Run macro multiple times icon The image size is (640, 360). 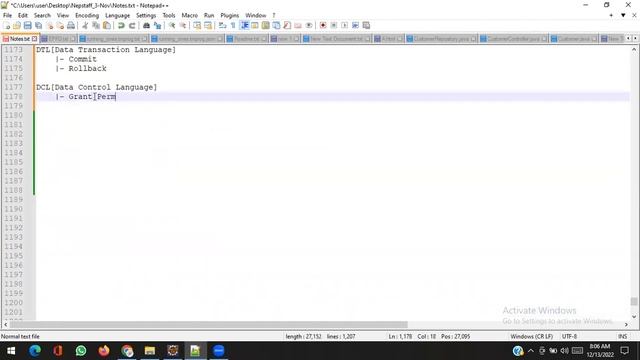355,26
